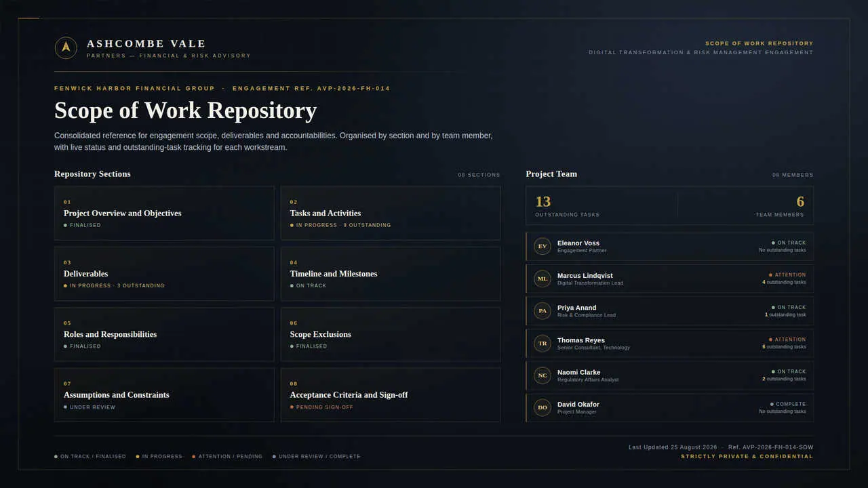Open the Tasks and Activities section card

(391, 213)
